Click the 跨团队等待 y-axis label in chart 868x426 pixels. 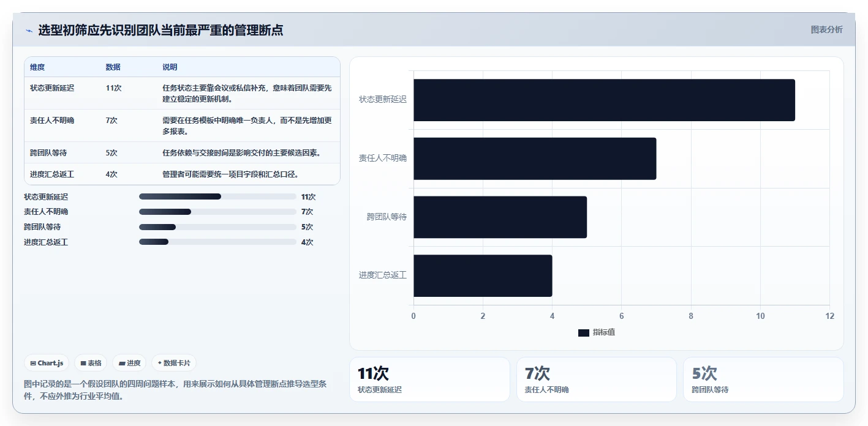tap(387, 217)
